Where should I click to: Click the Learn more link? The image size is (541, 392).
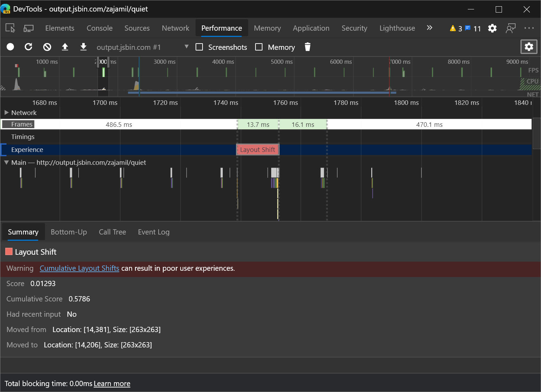112,384
